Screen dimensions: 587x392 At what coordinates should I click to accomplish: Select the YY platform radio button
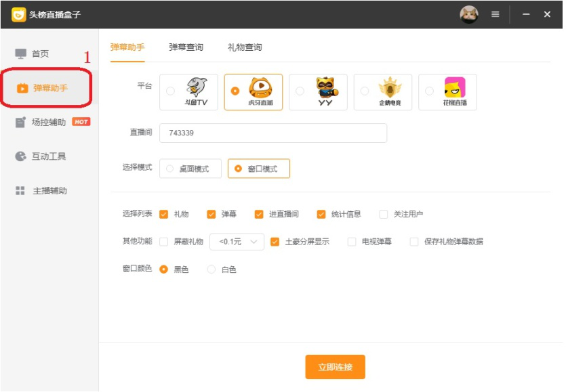(300, 91)
